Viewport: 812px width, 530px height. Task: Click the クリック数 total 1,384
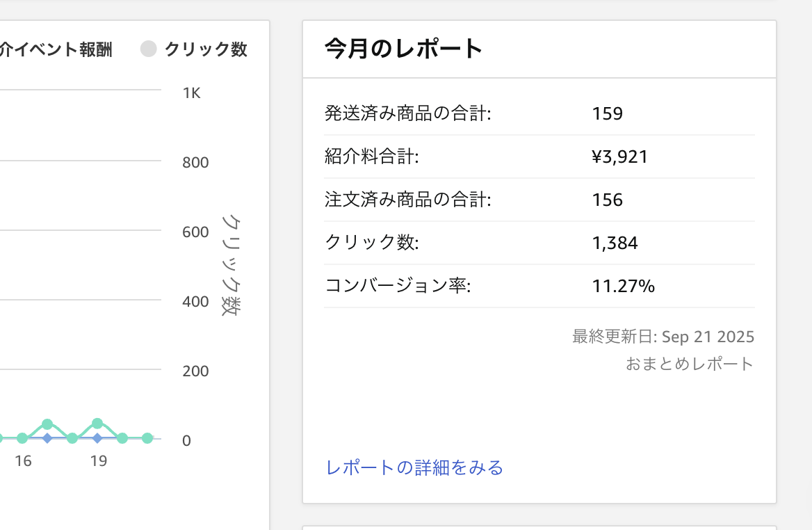(x=615, y=243)
